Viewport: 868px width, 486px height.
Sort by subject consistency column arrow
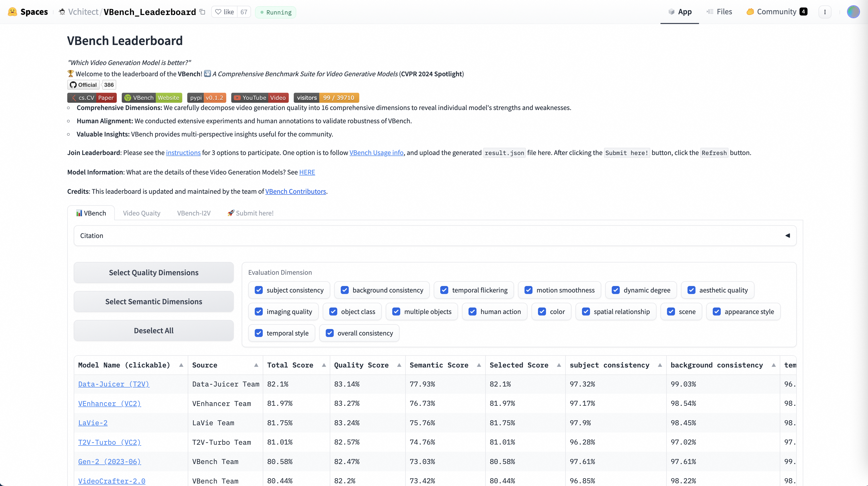[x=660, y=365]
